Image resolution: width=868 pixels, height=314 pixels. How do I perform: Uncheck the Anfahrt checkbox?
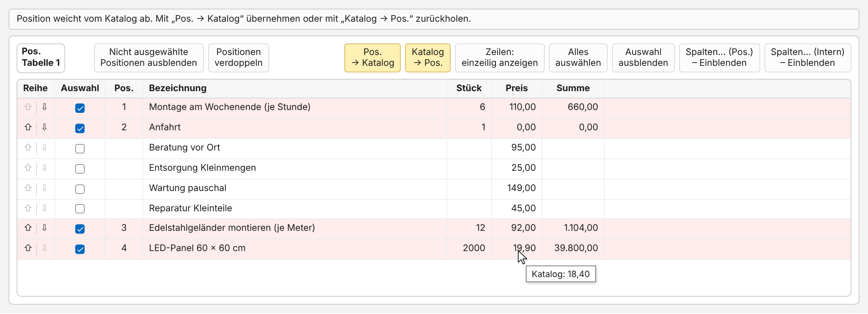80,128
